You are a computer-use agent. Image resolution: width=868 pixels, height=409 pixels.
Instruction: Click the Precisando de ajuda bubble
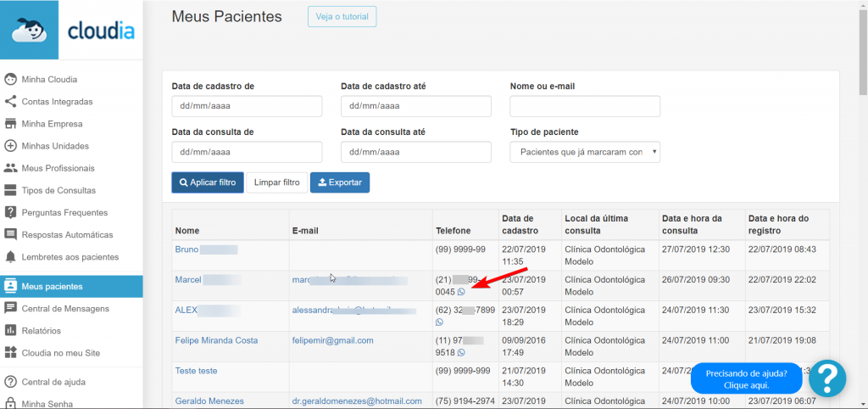coord(746,378)
